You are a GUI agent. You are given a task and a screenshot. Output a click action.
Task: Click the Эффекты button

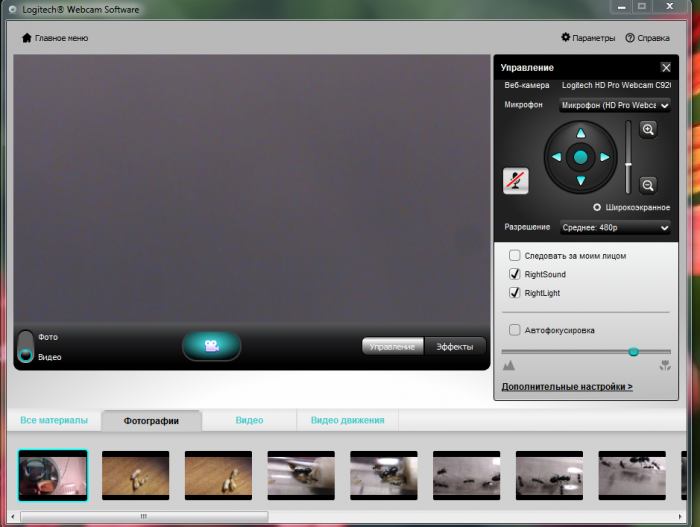[x=455, y=346]
